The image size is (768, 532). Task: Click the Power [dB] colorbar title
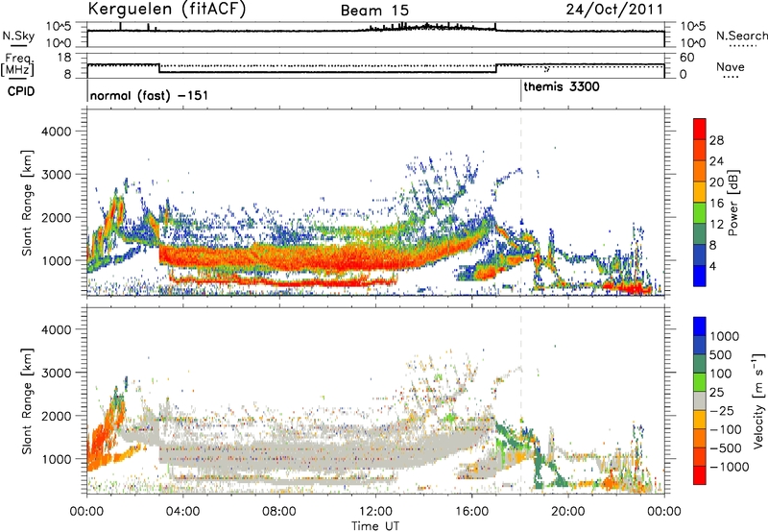point(732,203)
